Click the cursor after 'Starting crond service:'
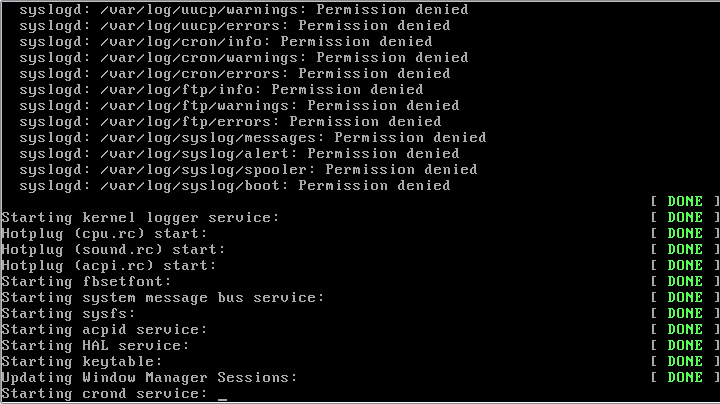 click(x=222, y=394)
